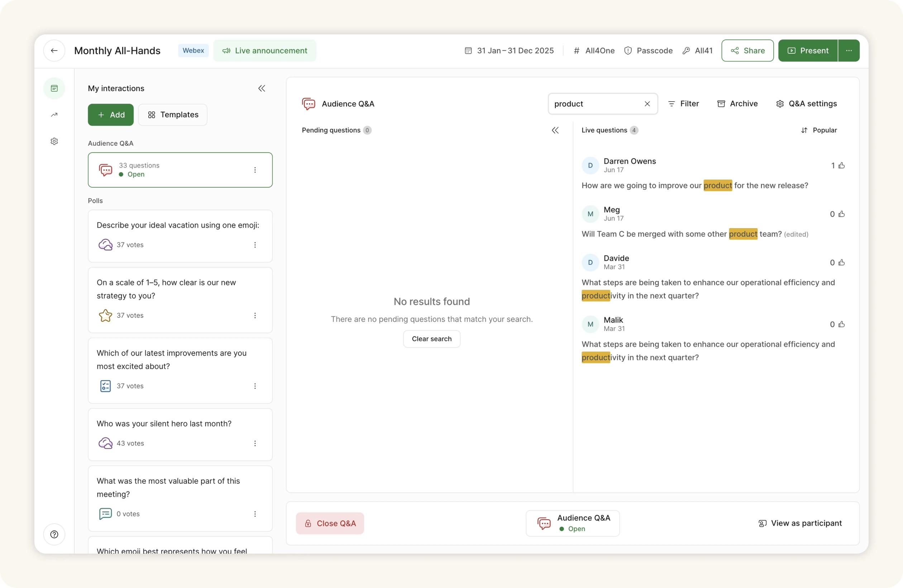Open the ideal vacation emoji poll

coord(180,236)
